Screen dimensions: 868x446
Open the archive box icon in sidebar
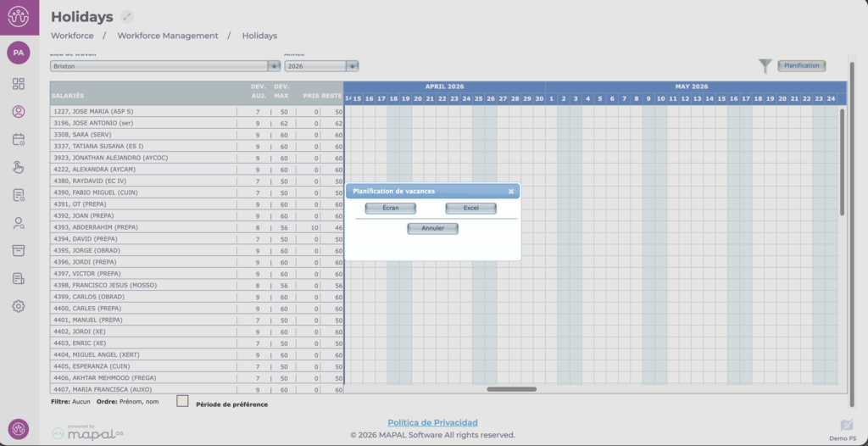point(19,251)
